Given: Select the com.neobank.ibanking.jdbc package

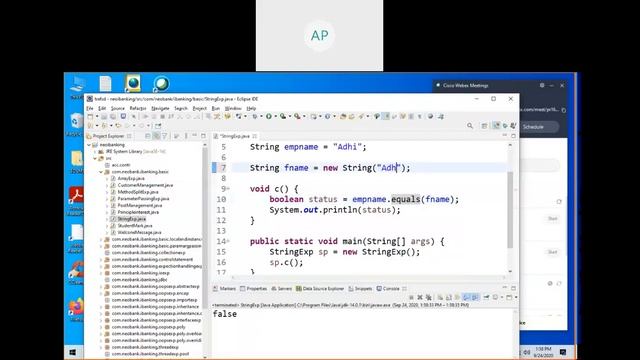Looking at the screenshot, I should 139,280.
